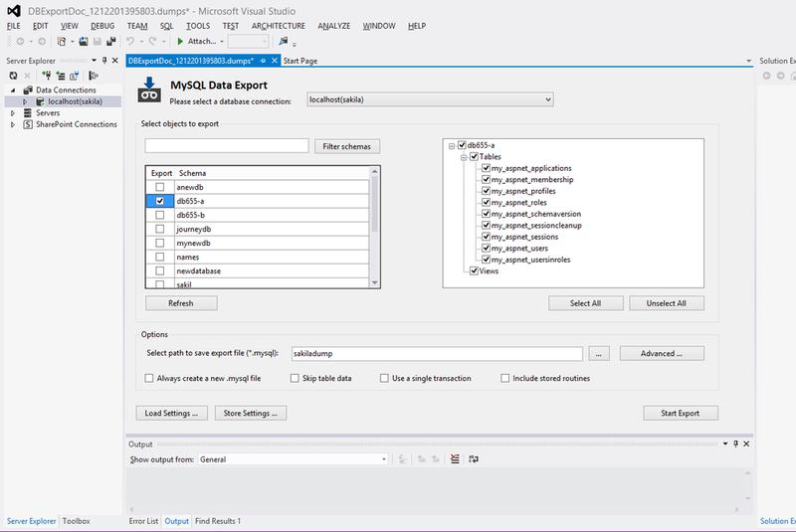Click the Unselect All button
The width and height of the screenshot is (796, 532).
666,303
